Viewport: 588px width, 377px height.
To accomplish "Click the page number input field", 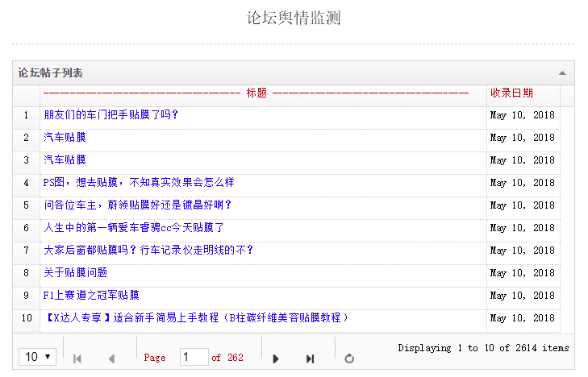I will point(194,357).
